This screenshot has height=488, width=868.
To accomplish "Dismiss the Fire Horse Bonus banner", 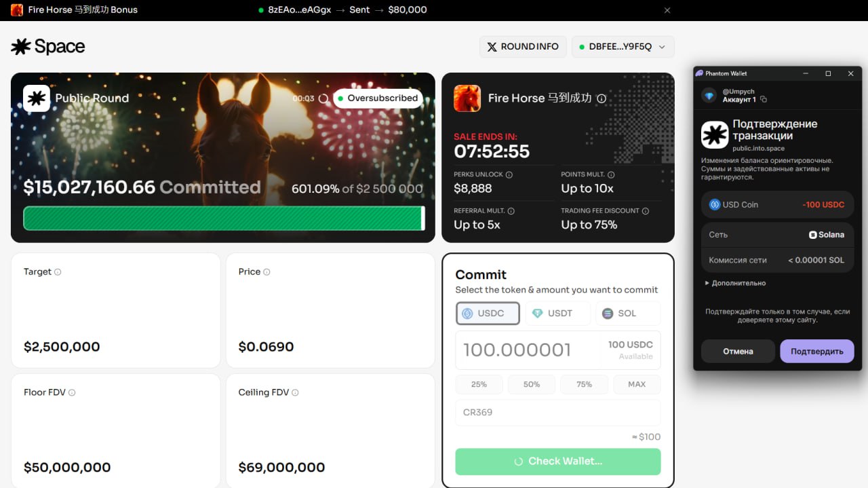I will [x=667, y=10].
